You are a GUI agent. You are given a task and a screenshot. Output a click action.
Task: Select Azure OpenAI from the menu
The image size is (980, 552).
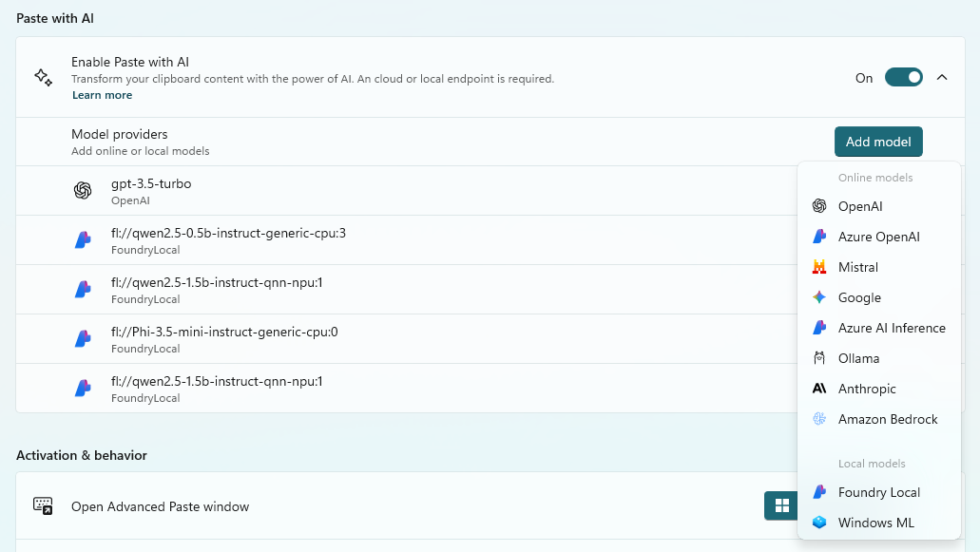(878, 237)
